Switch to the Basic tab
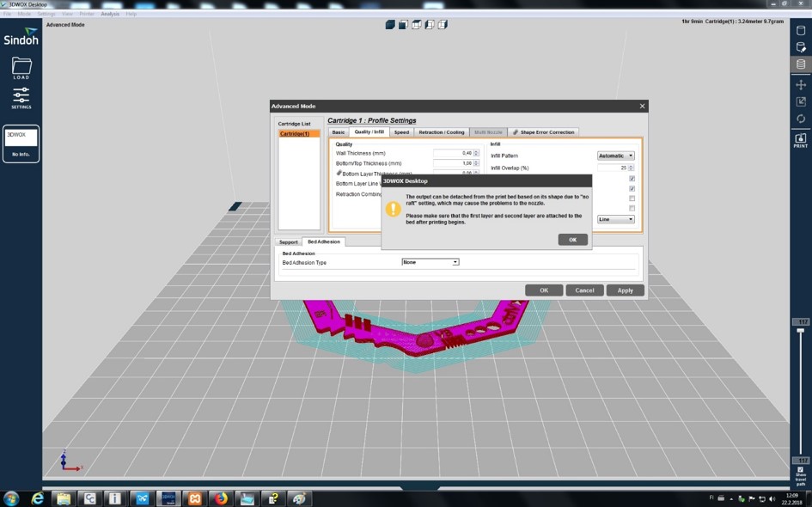This screenshot has height=507, width=812. point(339,132)
